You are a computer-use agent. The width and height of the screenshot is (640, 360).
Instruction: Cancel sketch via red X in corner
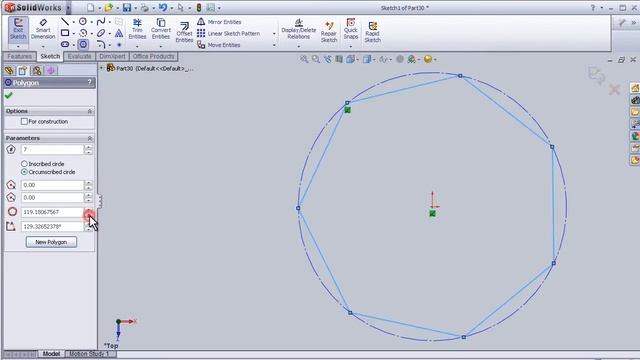tap(615, 89)
